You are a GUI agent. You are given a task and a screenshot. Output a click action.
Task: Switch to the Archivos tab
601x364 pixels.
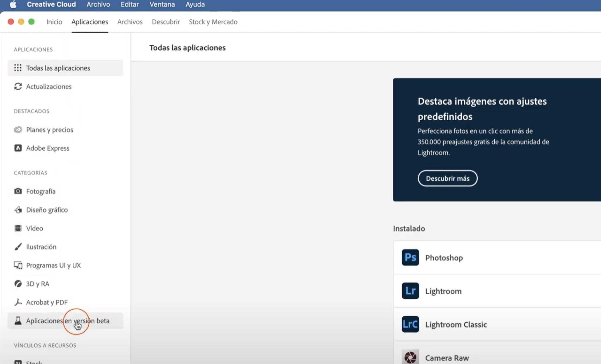click(130, 22)
